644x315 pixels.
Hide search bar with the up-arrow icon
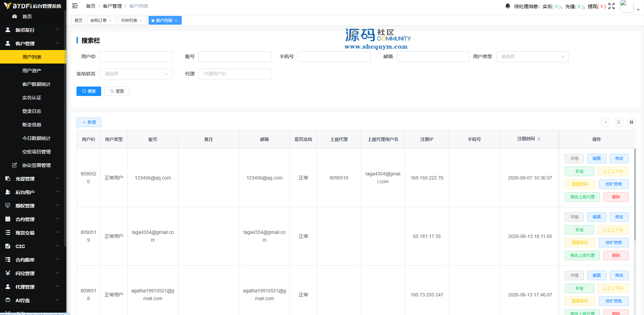point(606,122)
